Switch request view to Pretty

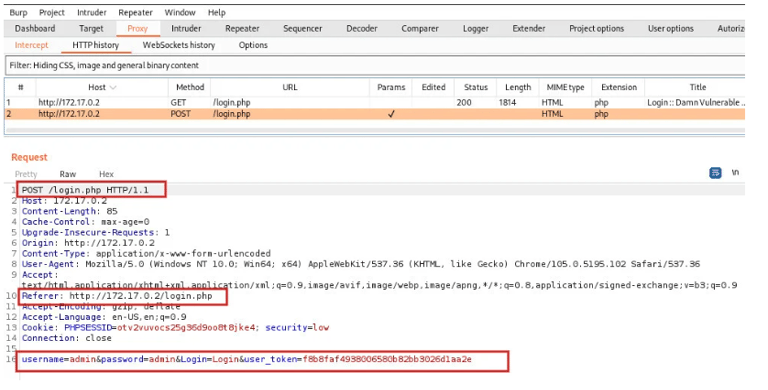[26, 174]
